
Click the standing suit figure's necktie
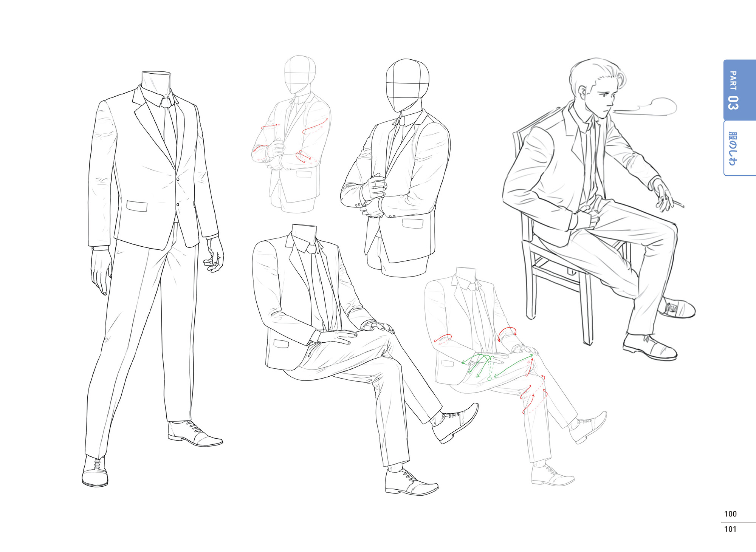click(x=169, y=123)
